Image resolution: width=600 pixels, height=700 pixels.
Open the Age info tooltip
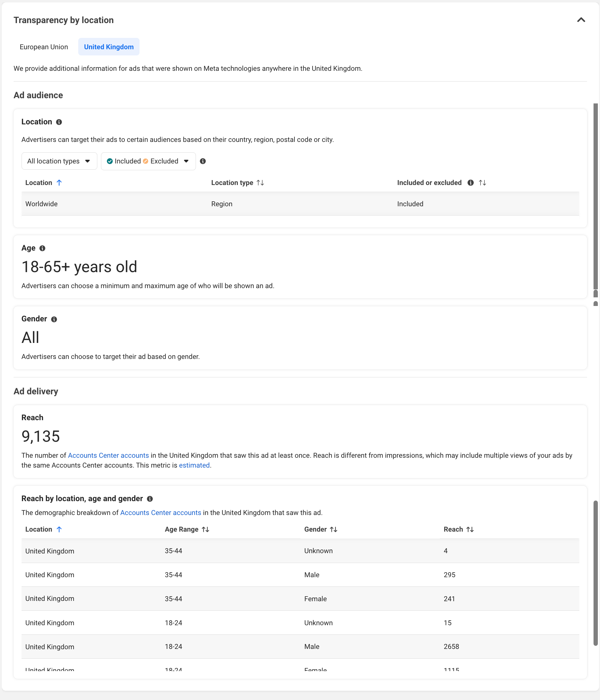43,248
